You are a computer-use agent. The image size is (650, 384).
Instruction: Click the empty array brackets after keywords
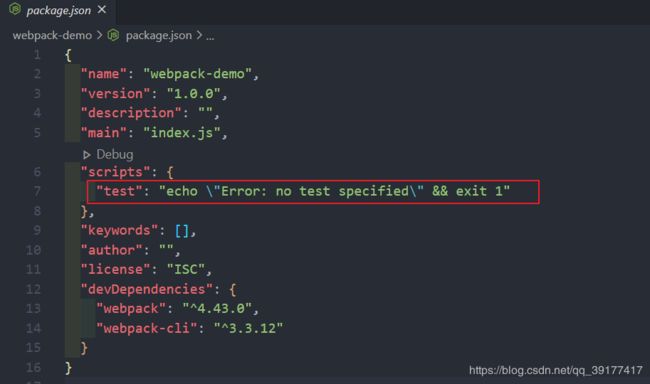(x=182, y=230)
